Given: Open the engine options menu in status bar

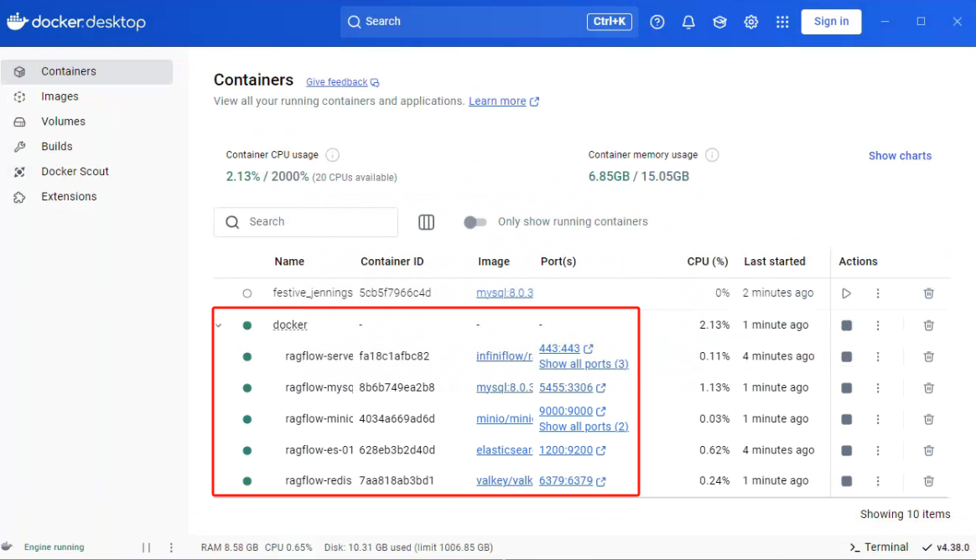Looking at the screenshot, I should (x=171, y=547).
